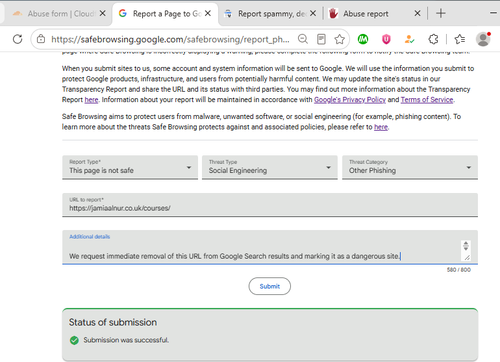
Task: Open the reader view icon
Action: [321, 39]
